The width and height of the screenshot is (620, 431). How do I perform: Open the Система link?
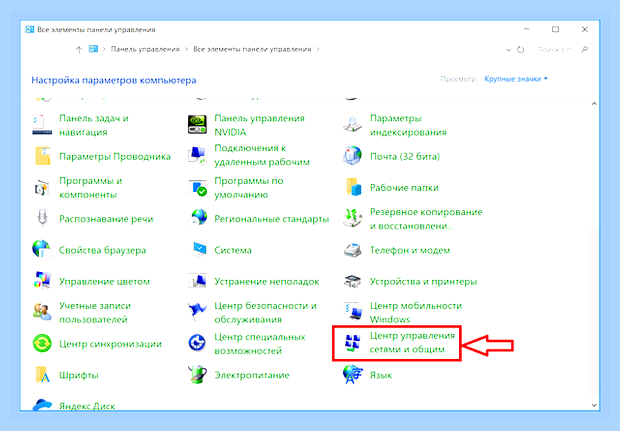(x=233, y=250)
